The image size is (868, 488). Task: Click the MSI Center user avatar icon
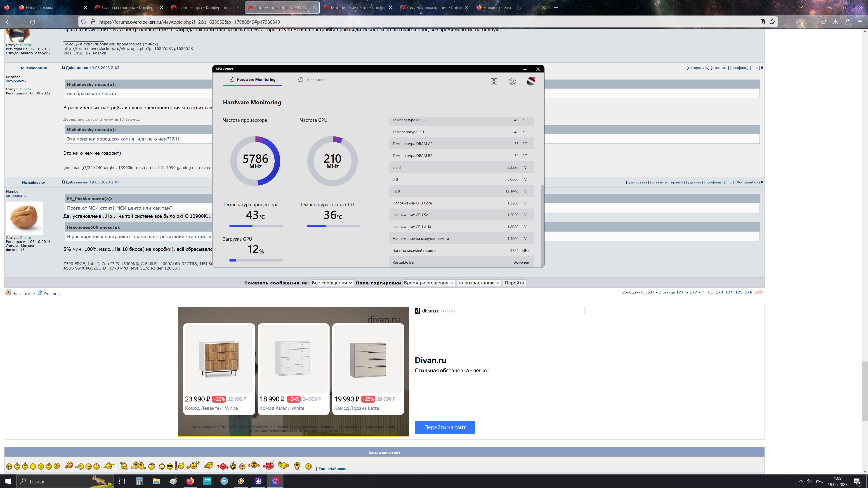pyautogui.click(x=531, y=81)
